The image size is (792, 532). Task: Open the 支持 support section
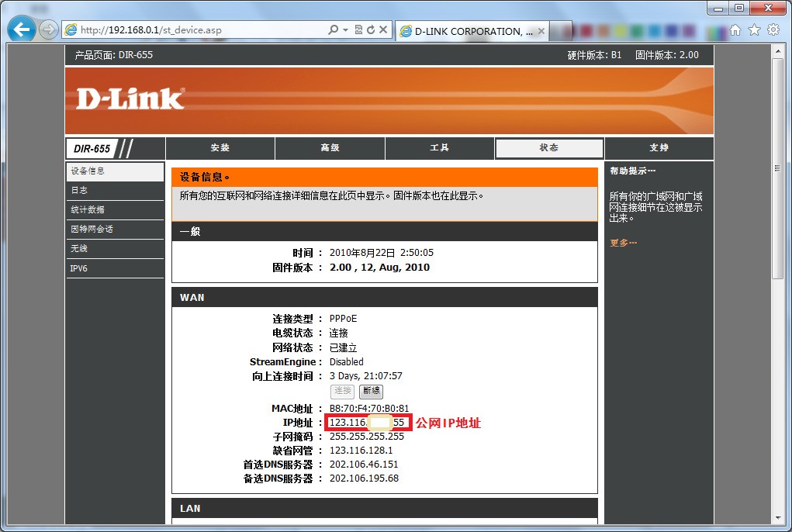659,147
